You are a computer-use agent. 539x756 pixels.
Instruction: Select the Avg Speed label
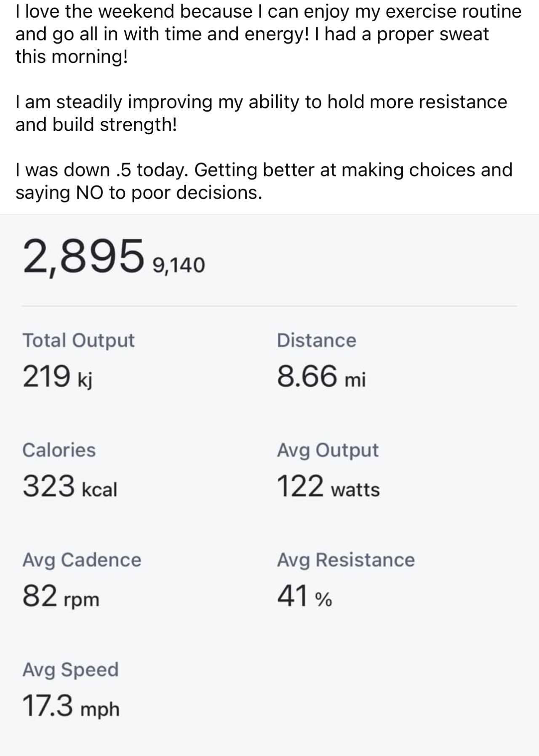tap(70, 670)
